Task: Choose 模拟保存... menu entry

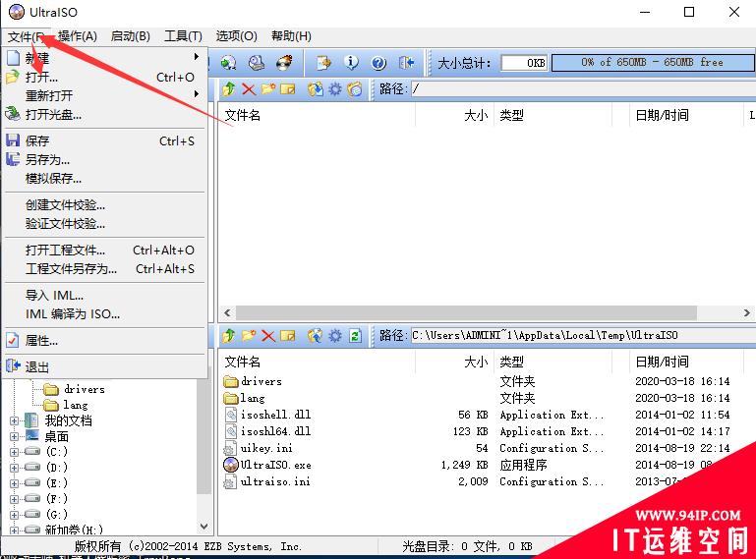Action: (105, 178)
